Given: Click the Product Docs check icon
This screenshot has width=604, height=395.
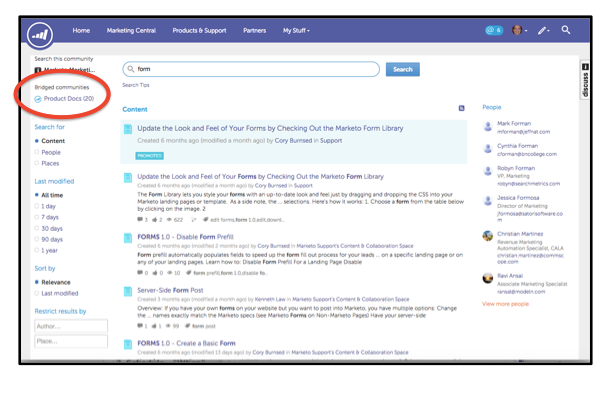Looking at the screenshot, I should [x=38, y=99].
